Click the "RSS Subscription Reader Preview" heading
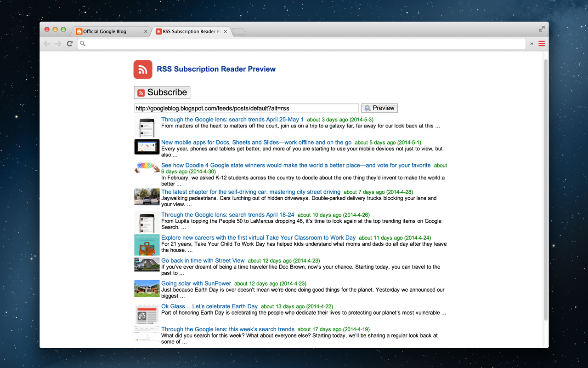 click(216, 69)
